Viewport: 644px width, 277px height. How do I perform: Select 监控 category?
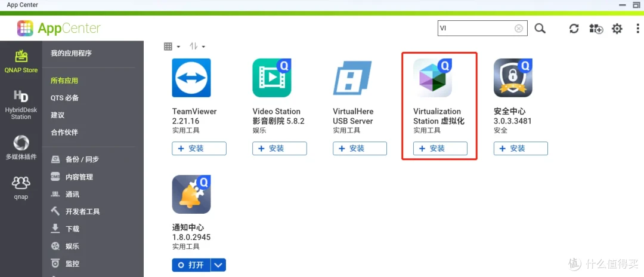coord(65,263)
